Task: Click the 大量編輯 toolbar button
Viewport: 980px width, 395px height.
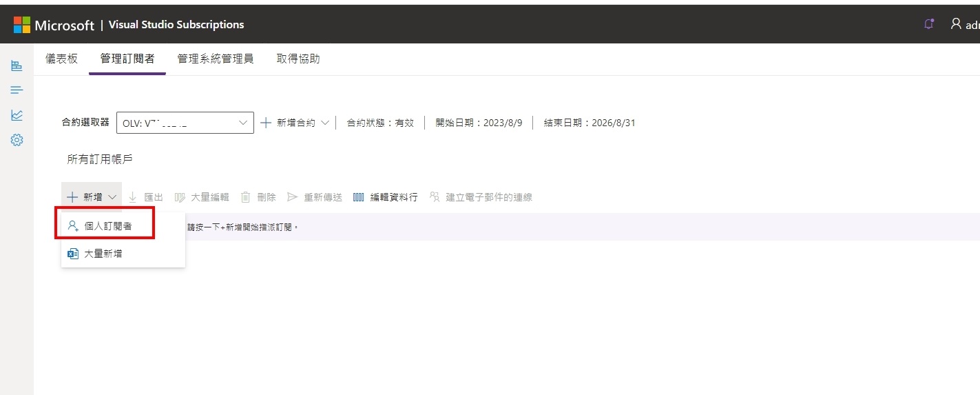Action: pos(202,197)
